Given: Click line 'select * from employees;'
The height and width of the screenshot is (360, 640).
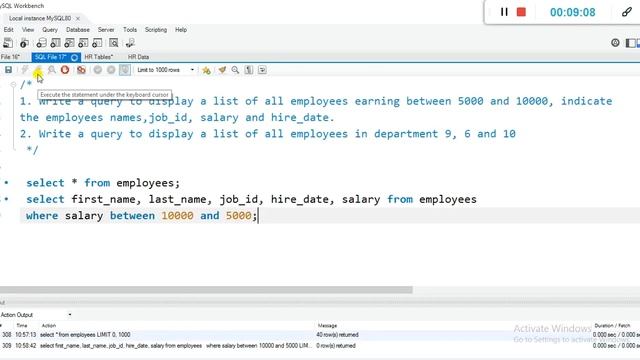Looking at the screenshot, I should pyautogui.click(x=103, y=183).
